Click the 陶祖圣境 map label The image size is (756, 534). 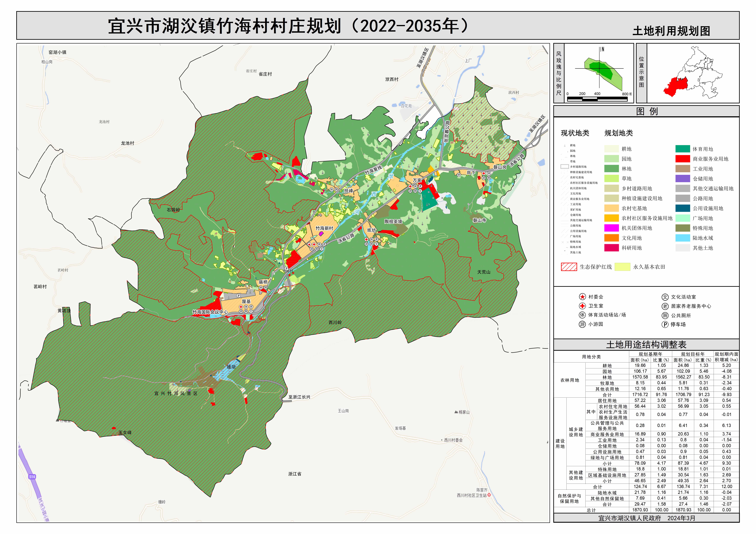point(394,221)
